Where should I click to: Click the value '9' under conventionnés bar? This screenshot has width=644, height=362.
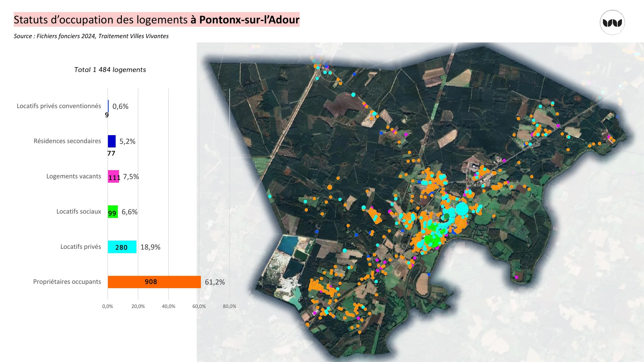[x=107, y=115]
